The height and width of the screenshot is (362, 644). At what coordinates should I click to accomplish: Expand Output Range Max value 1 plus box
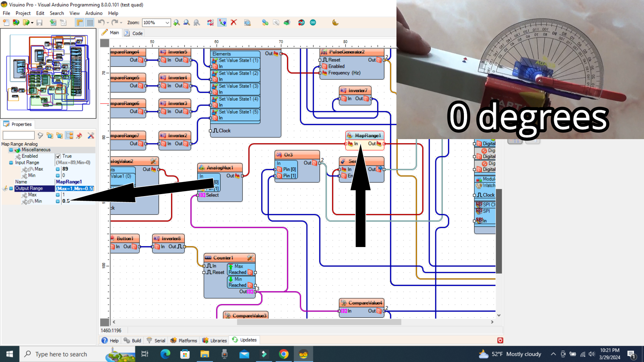pos(58,195)
